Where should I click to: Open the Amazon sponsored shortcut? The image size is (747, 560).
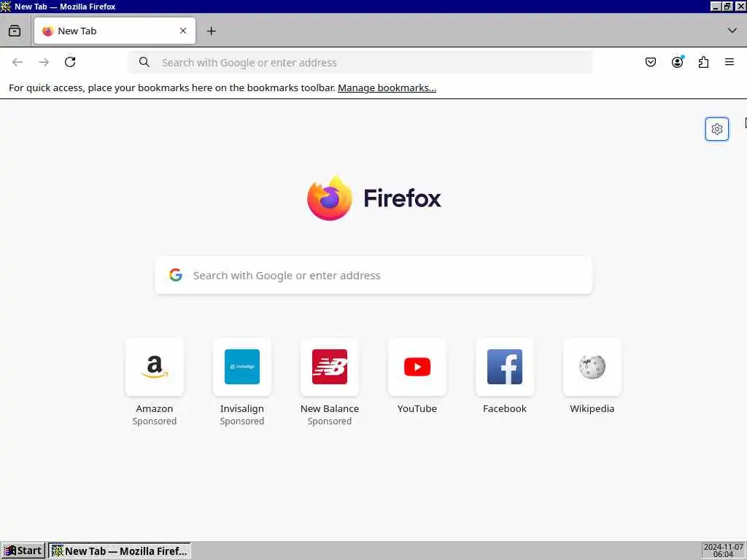[155, 367]
